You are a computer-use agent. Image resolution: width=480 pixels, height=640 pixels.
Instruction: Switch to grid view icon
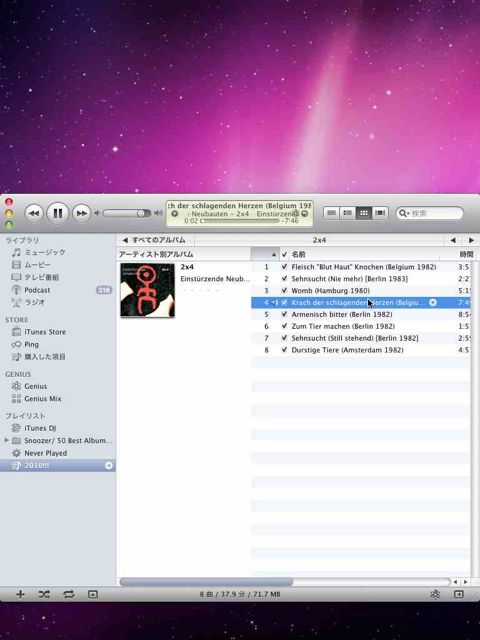[x=364, y=213]
